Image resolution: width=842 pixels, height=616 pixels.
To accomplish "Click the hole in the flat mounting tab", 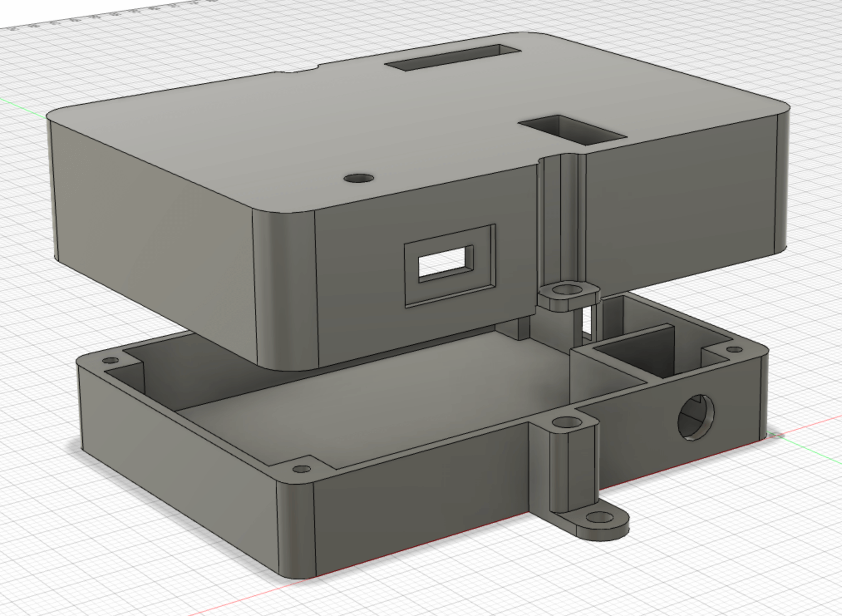I will coord(598,518).
